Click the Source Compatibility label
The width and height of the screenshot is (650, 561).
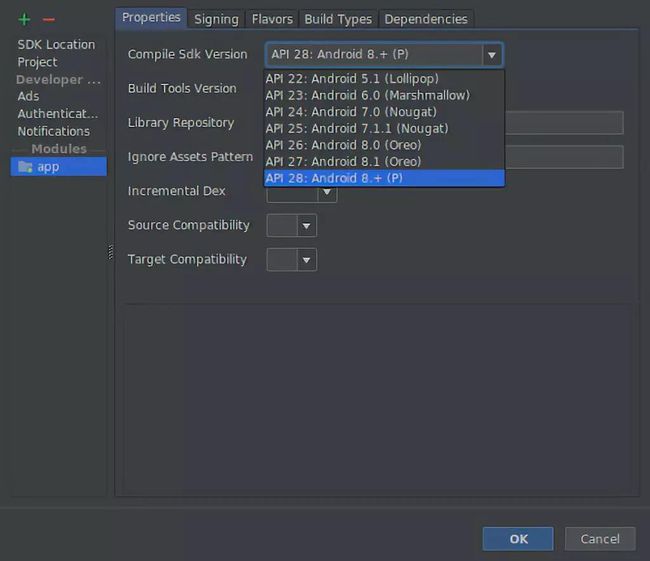[189, 225]
